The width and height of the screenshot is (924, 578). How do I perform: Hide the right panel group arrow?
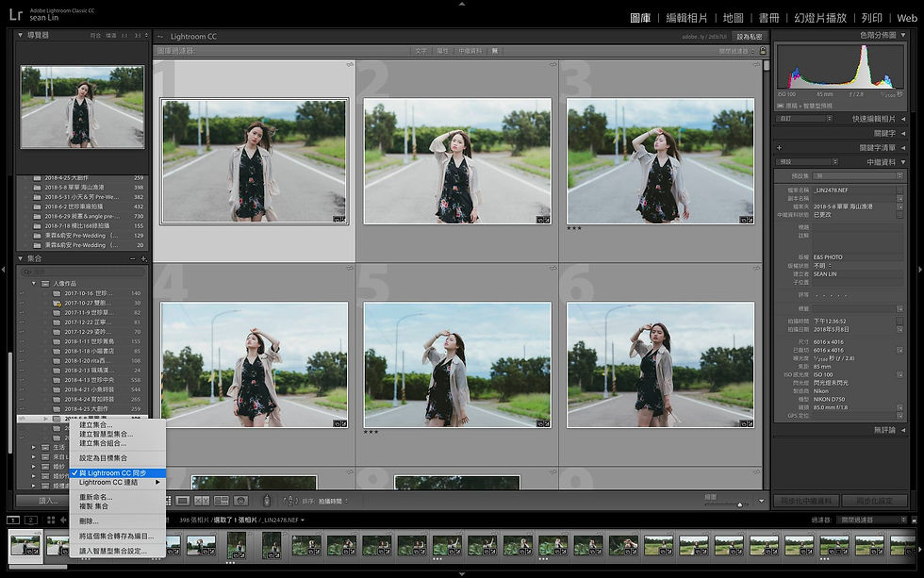click(x=920, y=270)
